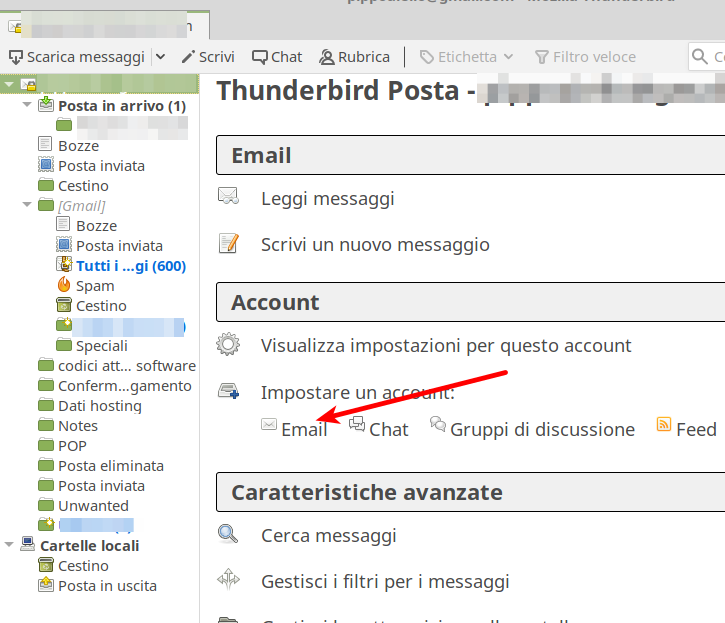Click the Notes folder icon
The height and width of the screenshot is (623, 725).
click(x=46, y=425)
